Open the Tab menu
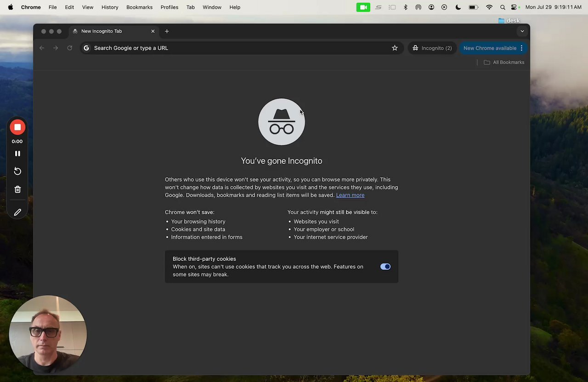The width and height of the screenshot is (588, 382). click(x=191, y=7)
